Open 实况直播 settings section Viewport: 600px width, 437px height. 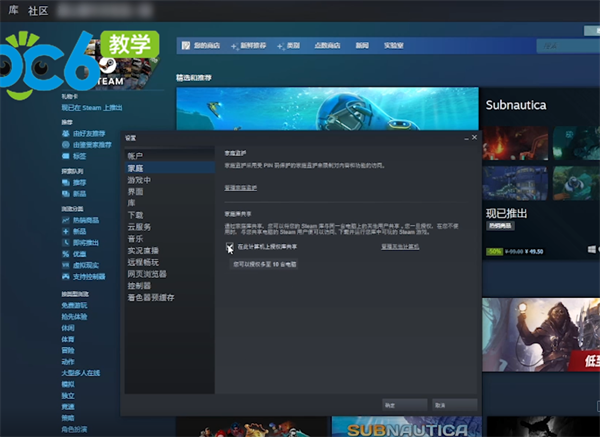tap(143, 251)
